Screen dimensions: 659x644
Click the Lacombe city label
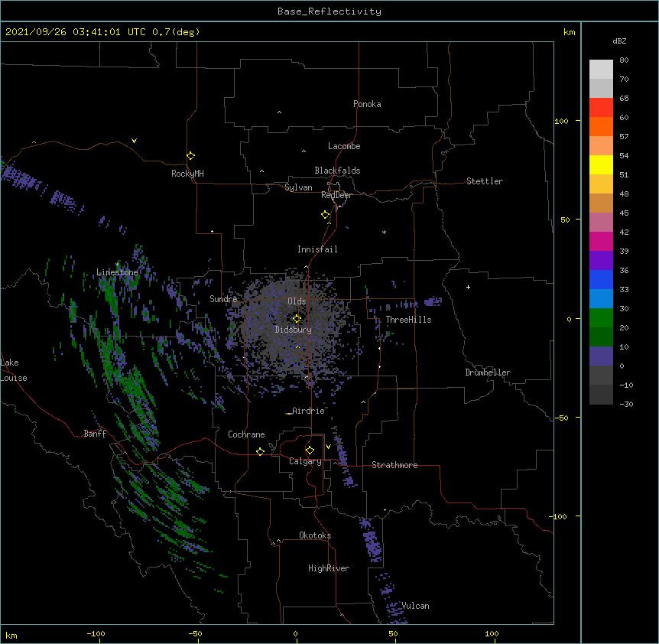coord(344,146)
